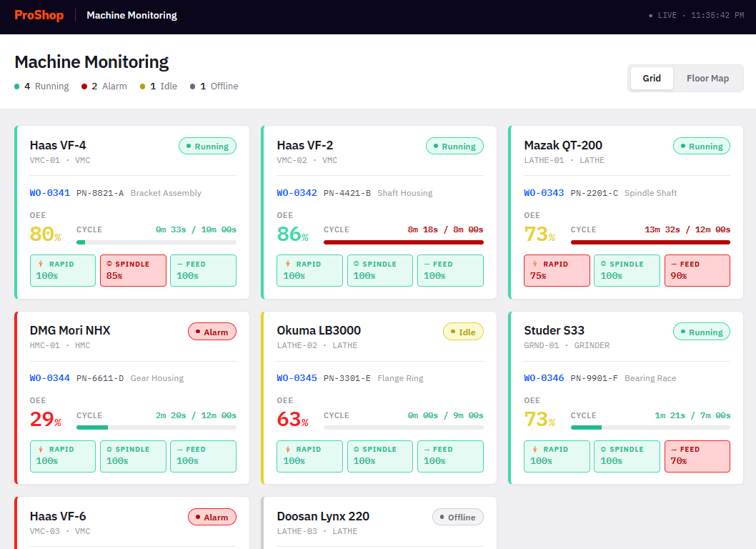
Task: Click Rapid lightning icon on Haas VF-2
Action: click(x=288, y=264)
